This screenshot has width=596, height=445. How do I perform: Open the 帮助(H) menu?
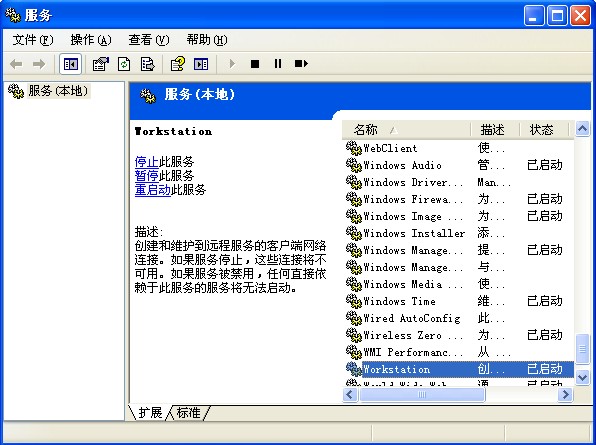(207, 40)
